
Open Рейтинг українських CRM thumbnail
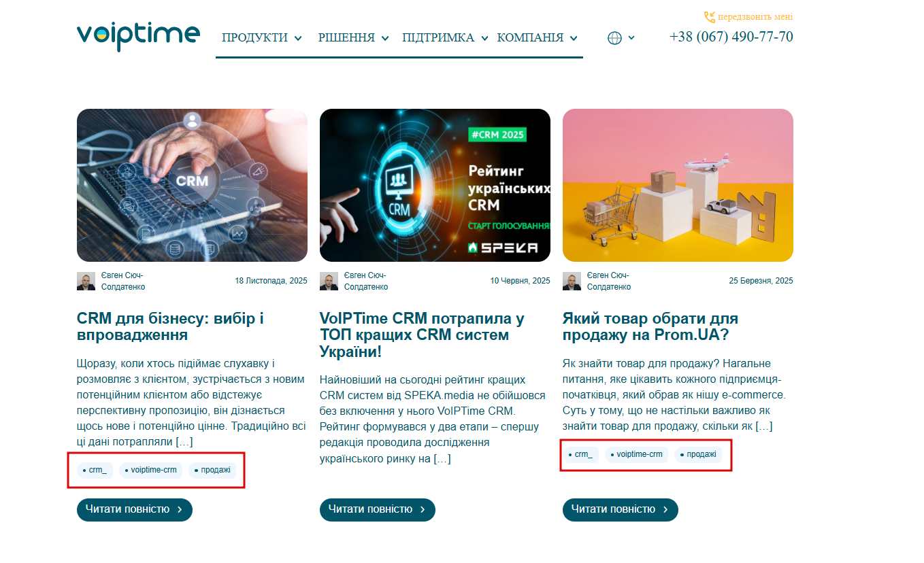pyautogui.click(x=435, y=185)
